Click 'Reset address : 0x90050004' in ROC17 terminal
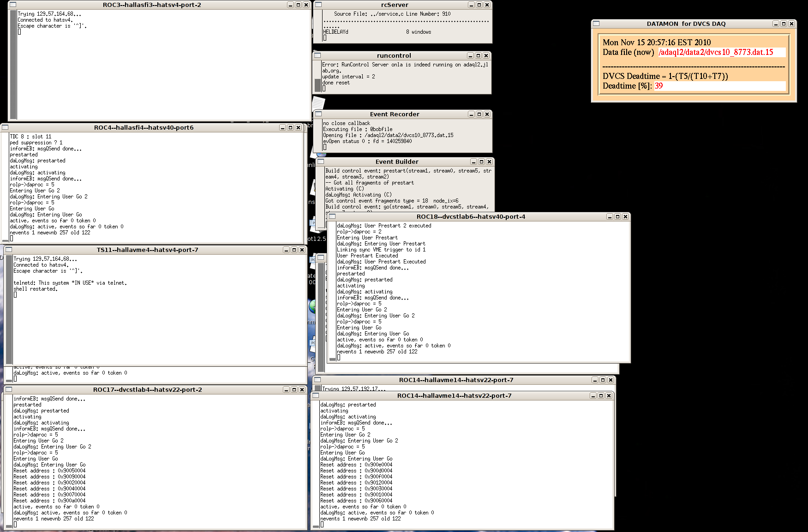 click(49, 471)
